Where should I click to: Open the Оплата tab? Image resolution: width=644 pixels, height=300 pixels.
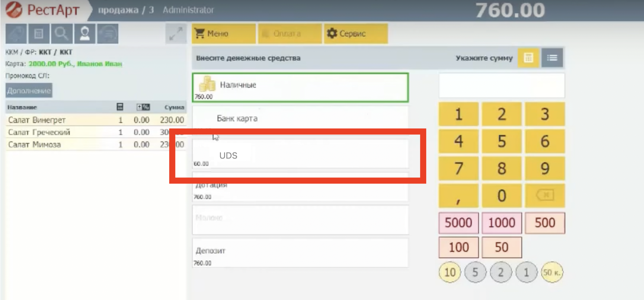click(290, 34)
